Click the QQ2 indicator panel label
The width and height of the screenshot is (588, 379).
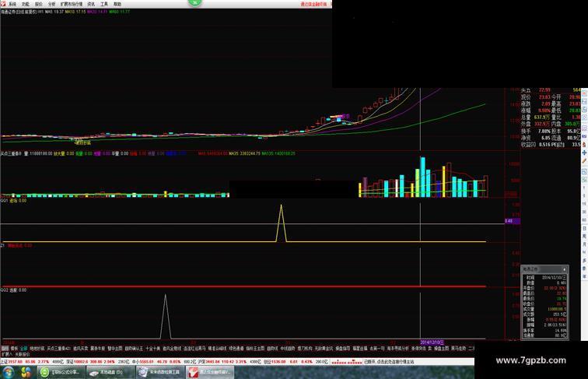[5, 290]
